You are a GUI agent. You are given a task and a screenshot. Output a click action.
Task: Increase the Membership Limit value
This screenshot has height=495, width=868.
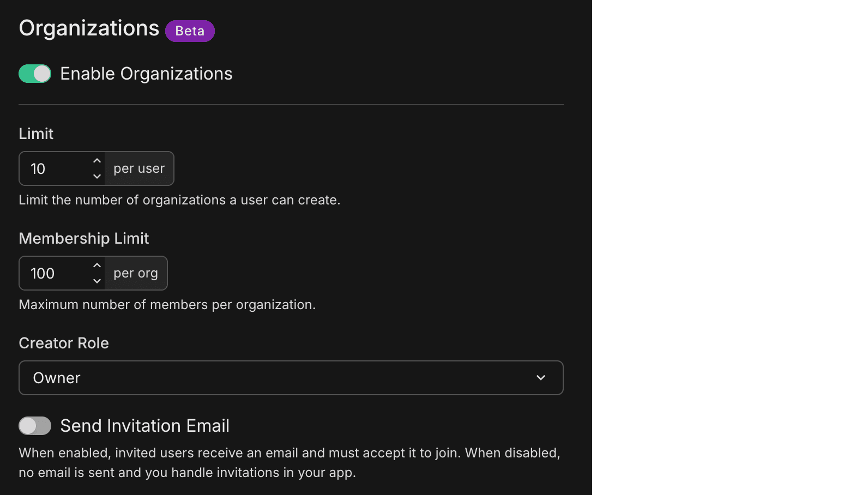pos(97,265)
